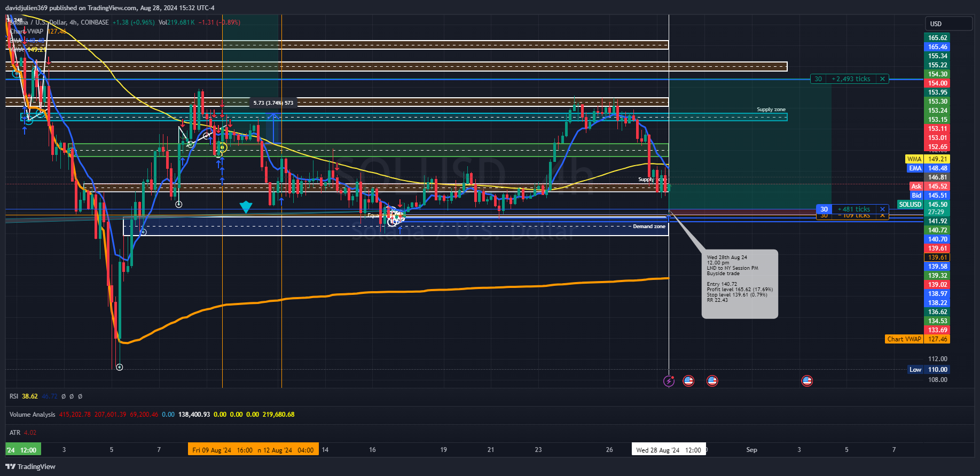Screen dimensions: 980x476
Task: Click the 165.46 price label
Action: pos(937,47)
